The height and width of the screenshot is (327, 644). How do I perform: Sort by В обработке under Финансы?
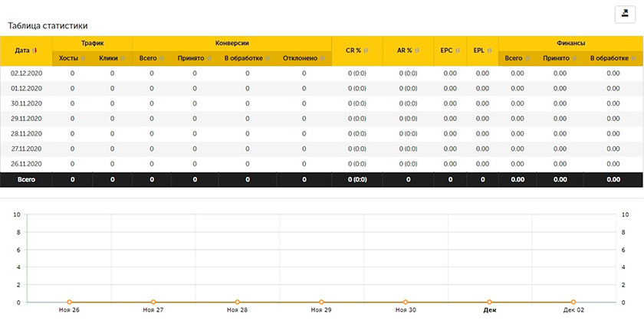(x=632, y=58)
